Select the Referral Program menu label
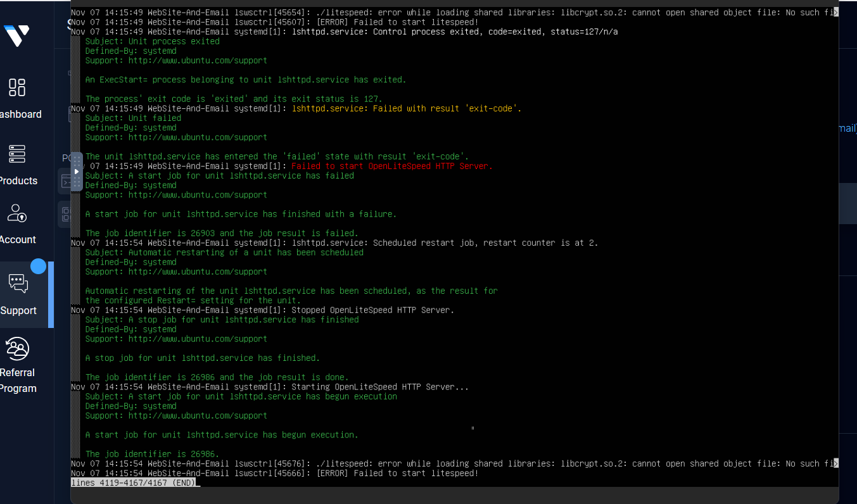Viewport: 857px width, 504px height. pos(18,381)
